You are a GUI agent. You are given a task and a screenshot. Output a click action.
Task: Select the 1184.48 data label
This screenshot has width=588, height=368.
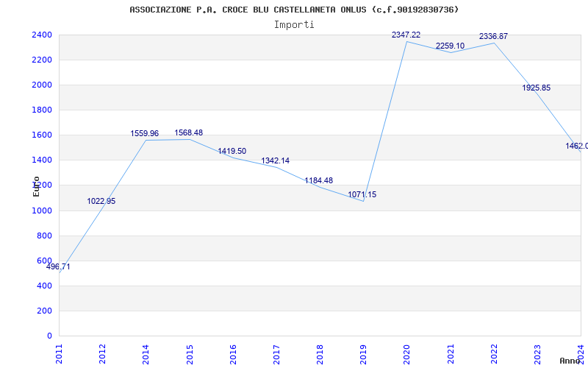[319, 180]
